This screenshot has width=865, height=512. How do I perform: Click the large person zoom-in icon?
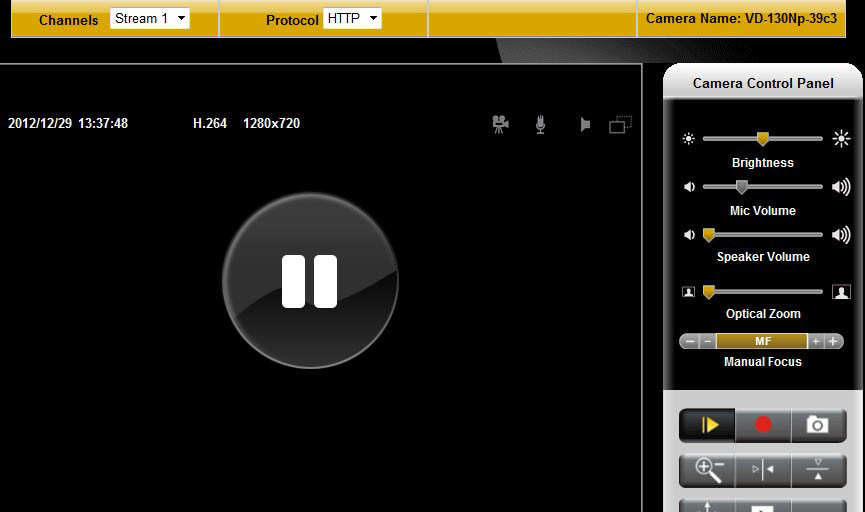coord(841,292)
